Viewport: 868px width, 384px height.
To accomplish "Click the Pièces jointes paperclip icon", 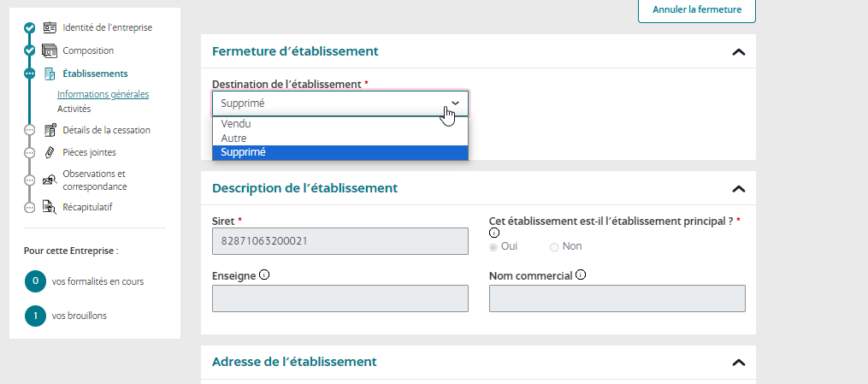I will [x=50, y=153].
